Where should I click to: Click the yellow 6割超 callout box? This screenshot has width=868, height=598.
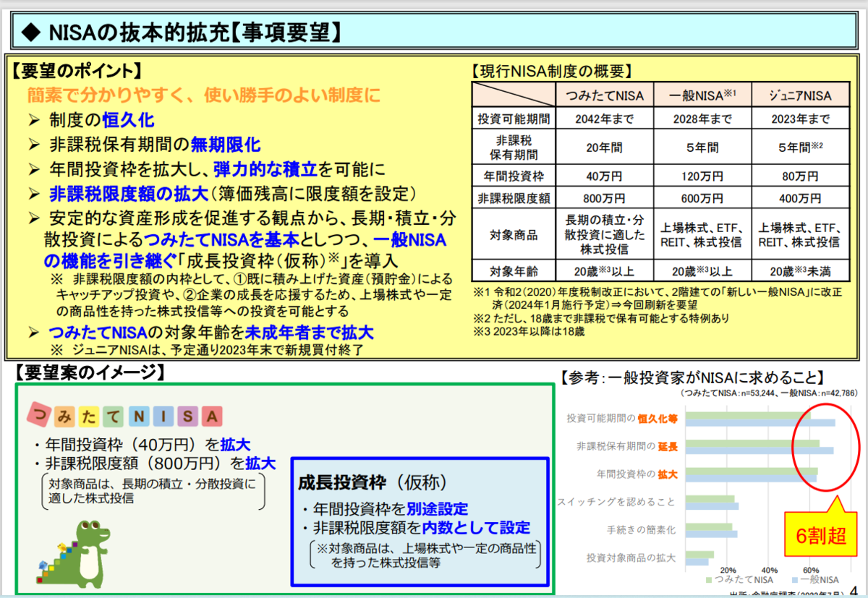821,536
